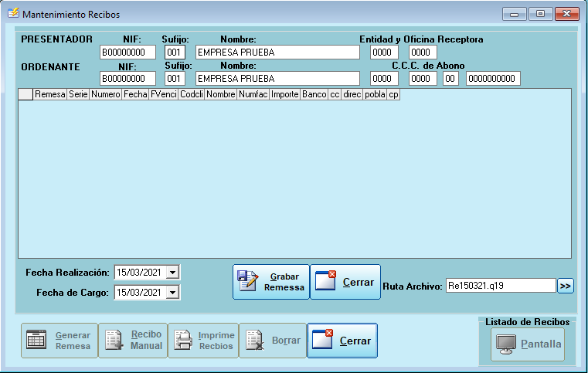Image resolution: width=588 pixels, height=373 pixels.
Task: Click the direc column header
Action: 352,94
